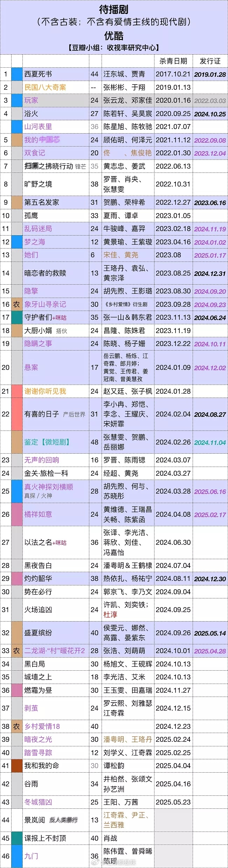Click the 豆瓣小组：收视率研究中心 caption
Image resolution: width=228 pixels, height=868 pixels.
(114, 48)
